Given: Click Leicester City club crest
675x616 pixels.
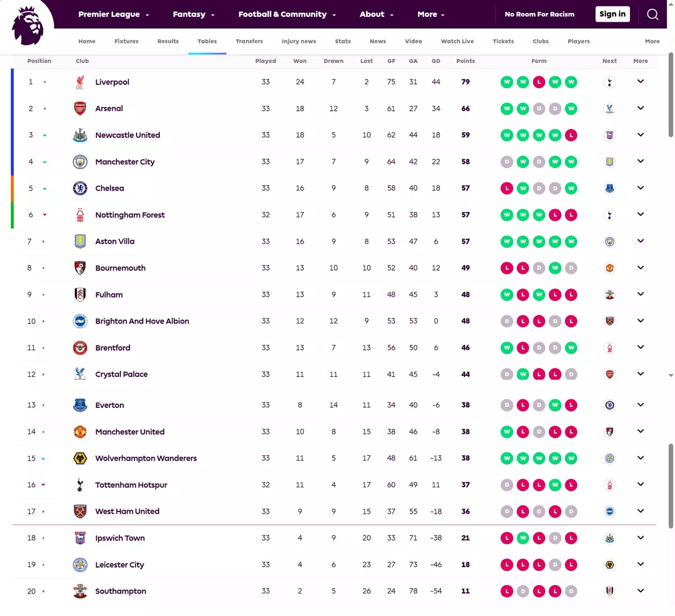Looking at the screenshot, I should (80, 565).
